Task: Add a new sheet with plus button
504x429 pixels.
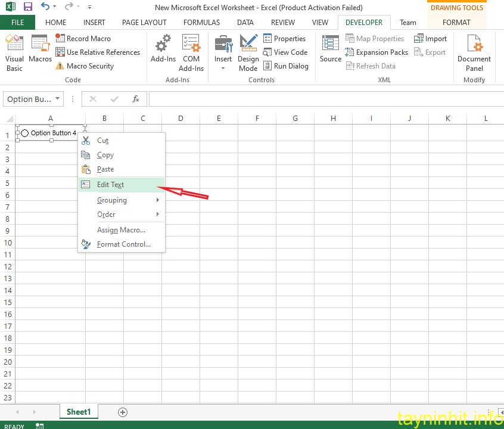Action: [x=123, y=412]
